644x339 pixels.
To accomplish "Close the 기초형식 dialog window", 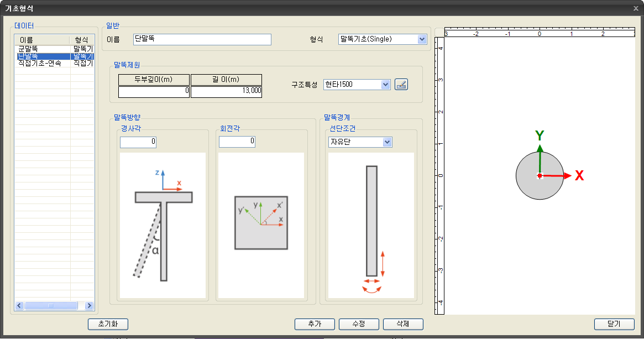I will point(636,8).
